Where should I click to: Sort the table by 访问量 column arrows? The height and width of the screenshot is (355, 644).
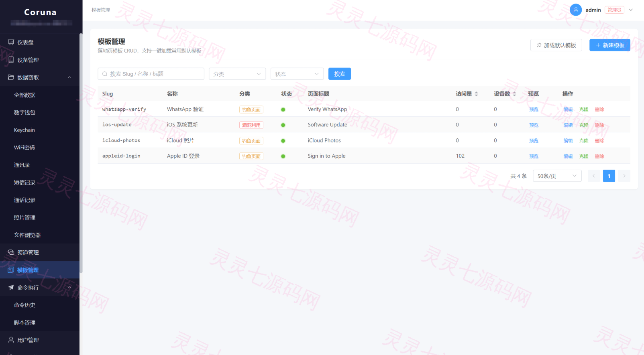point(476,94)
